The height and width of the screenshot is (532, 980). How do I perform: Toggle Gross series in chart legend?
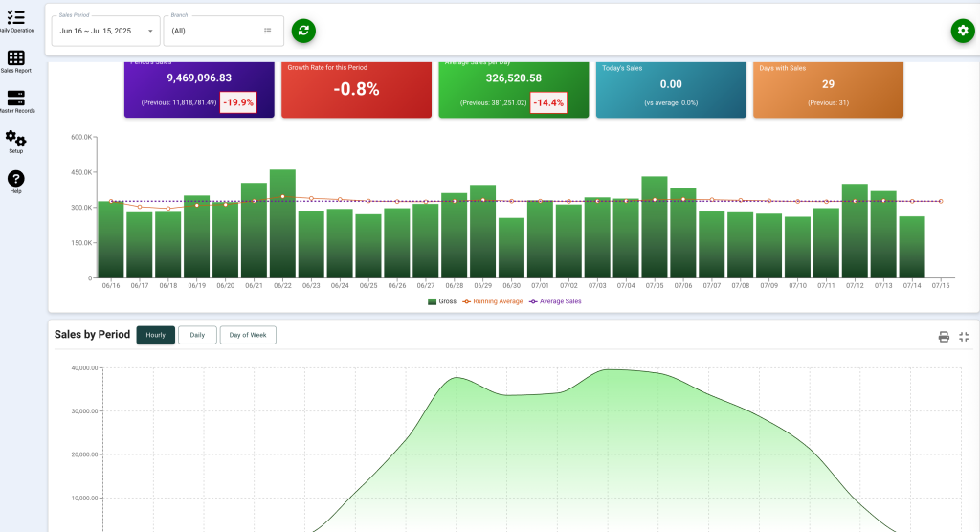tap(442, 300)
